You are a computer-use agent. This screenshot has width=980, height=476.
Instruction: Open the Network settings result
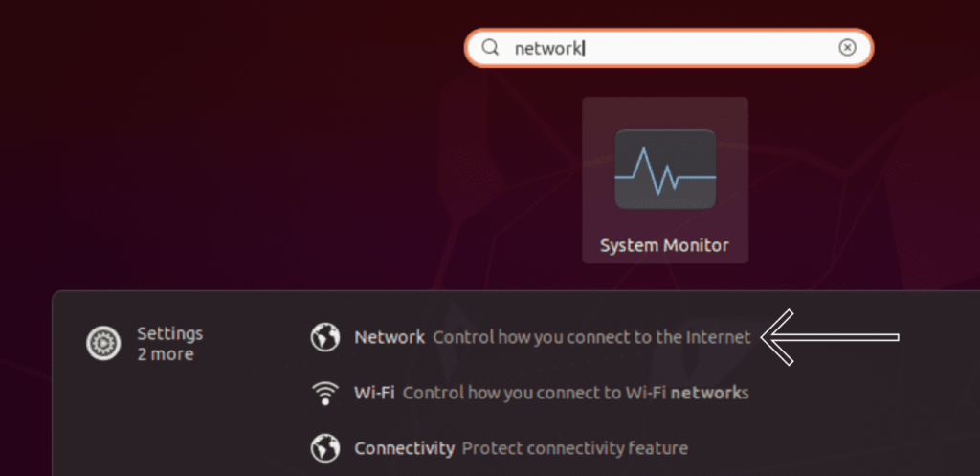390,337
